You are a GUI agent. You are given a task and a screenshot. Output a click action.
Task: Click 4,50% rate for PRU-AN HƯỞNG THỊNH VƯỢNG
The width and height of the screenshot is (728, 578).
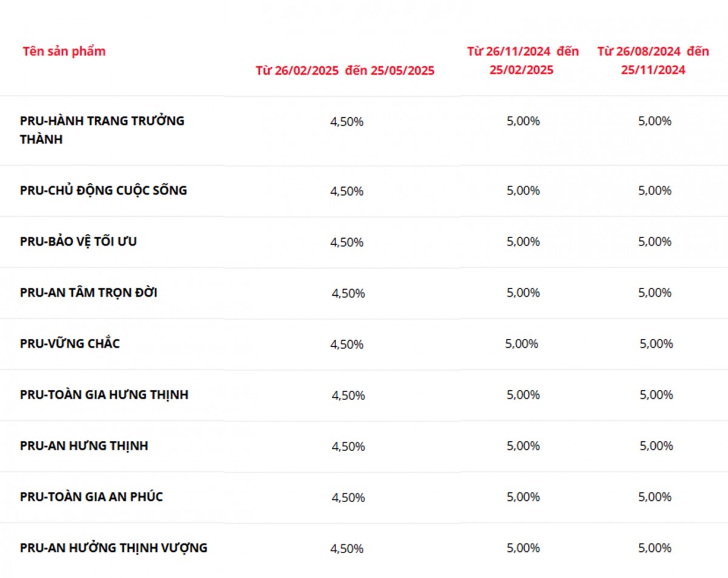(346, 548)
